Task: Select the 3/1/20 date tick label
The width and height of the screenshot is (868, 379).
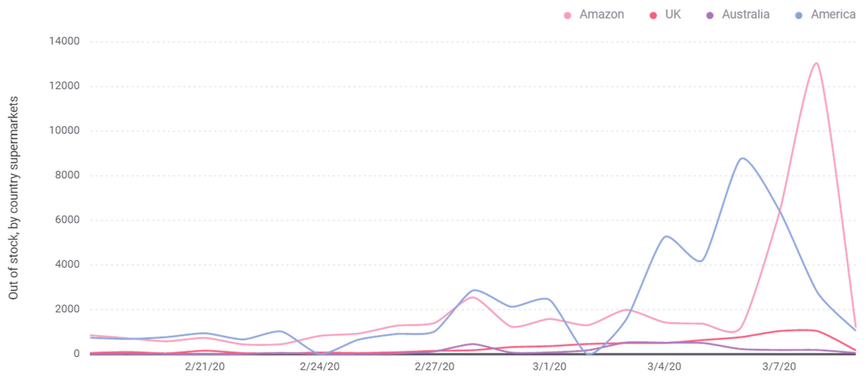Action: click(549, 366)
